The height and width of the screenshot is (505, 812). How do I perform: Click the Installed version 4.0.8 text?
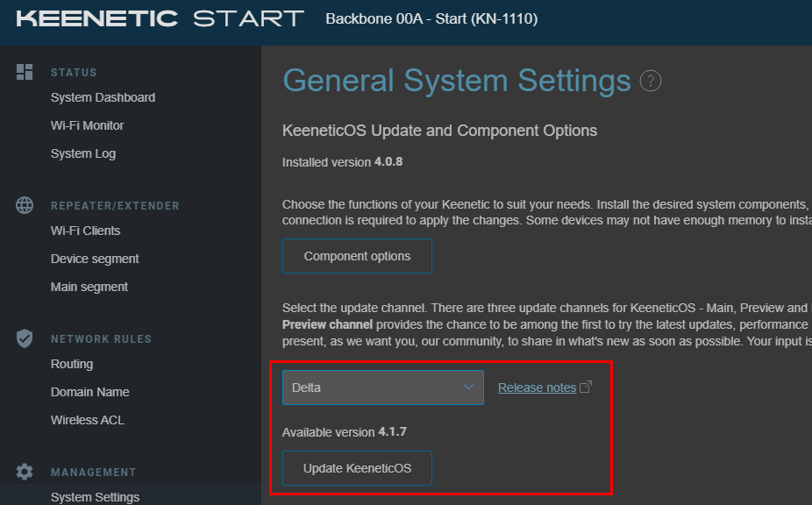click(x=342, y=162)
